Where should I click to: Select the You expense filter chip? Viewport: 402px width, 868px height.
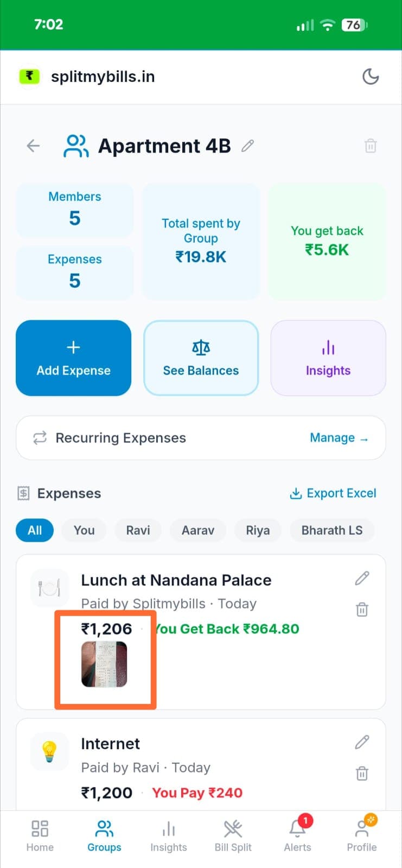tap(84, 530)
